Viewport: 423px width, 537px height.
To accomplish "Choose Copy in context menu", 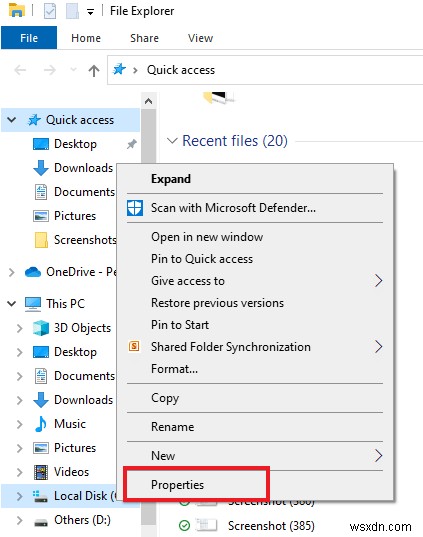I will 255,398.
